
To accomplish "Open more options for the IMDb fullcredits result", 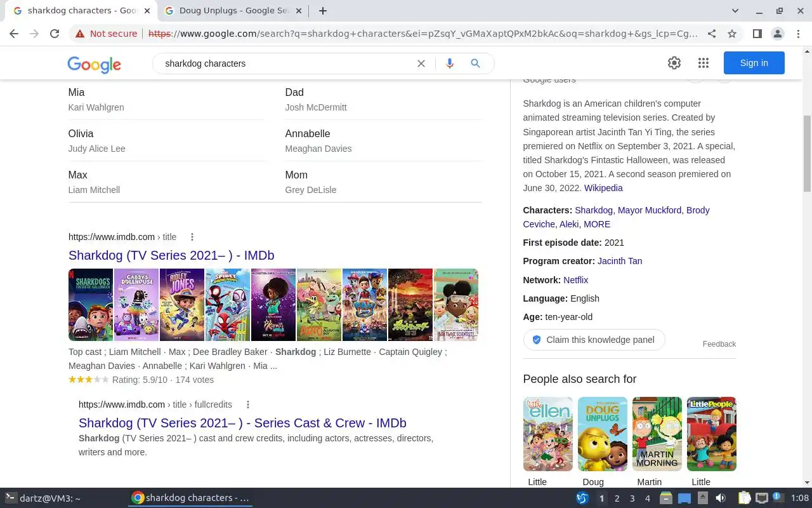I will point(248,404).
